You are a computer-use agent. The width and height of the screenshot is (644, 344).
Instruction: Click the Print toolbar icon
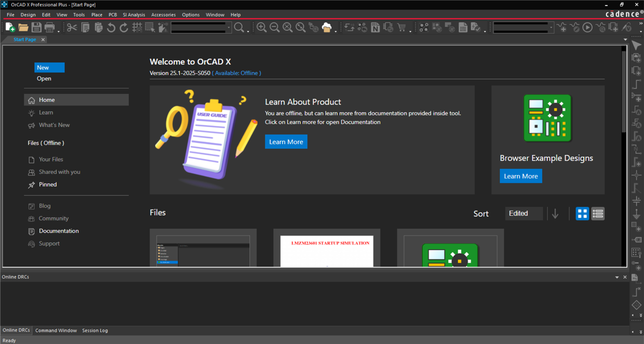49,27
